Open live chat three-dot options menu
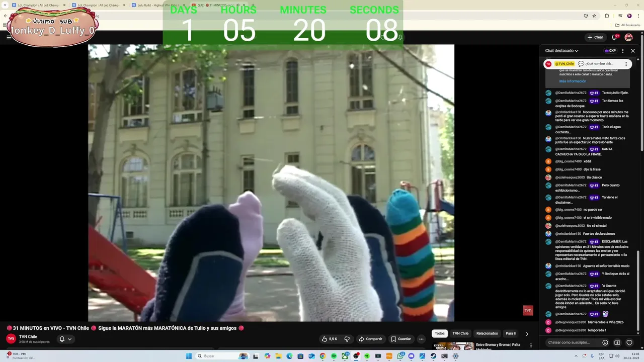Image resolution: width=644 pixels, height=362 pixels. pyautogui.click(x=623, y=51)
